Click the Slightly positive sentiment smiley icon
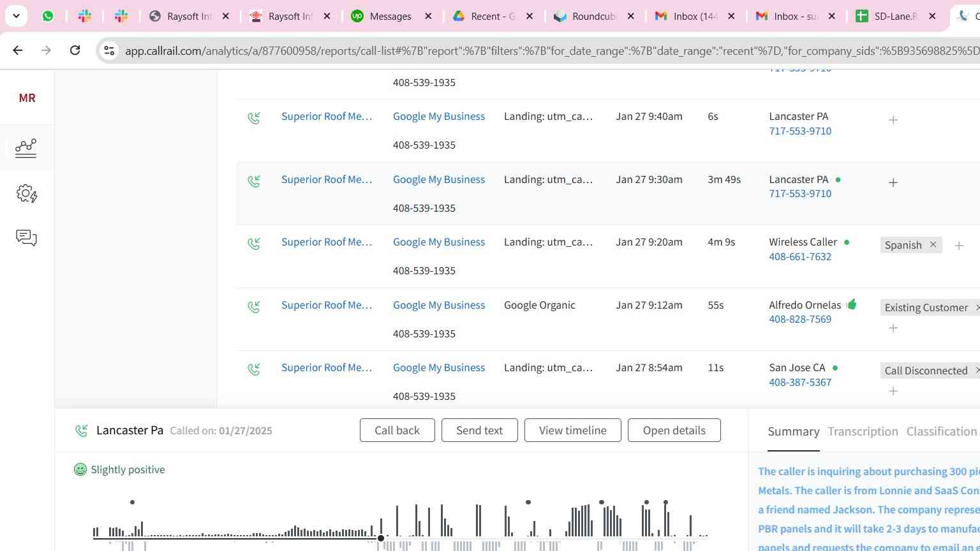The width and height of the screenshot is (980, 551). tap(80, 470)
